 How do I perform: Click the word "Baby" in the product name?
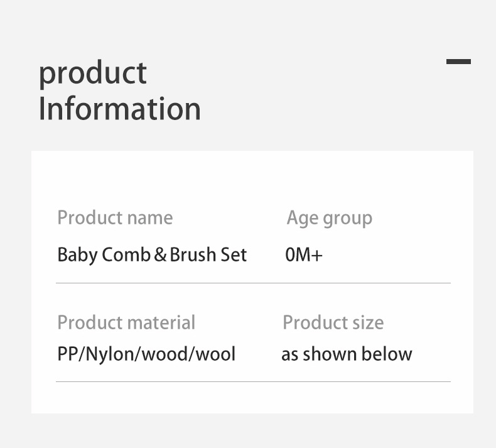tap(77, 254)
